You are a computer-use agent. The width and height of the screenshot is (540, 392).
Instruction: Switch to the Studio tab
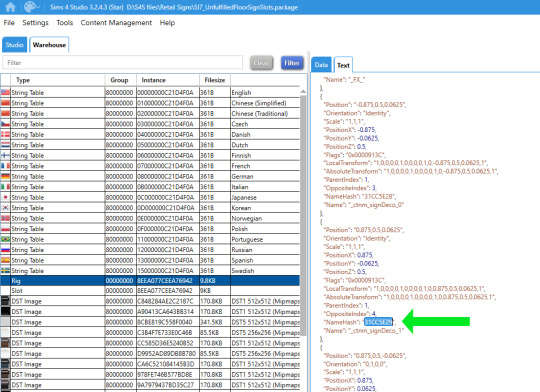pos(14,45)
